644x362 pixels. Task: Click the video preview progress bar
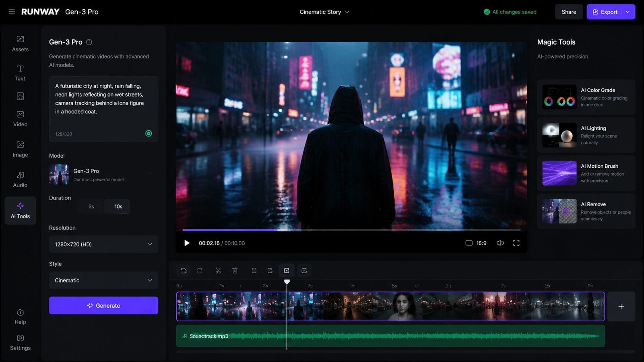[351, 230]
